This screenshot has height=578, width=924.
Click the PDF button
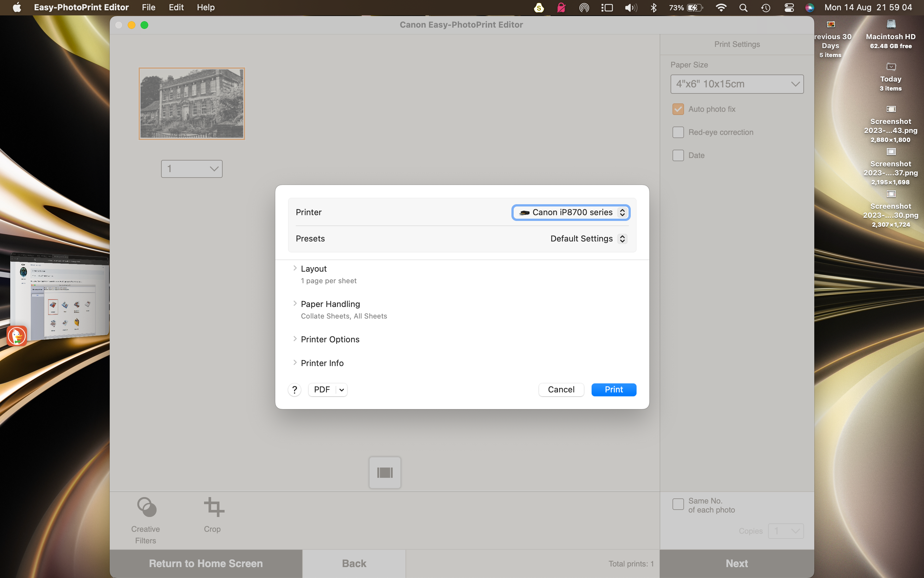pos(322,390)
